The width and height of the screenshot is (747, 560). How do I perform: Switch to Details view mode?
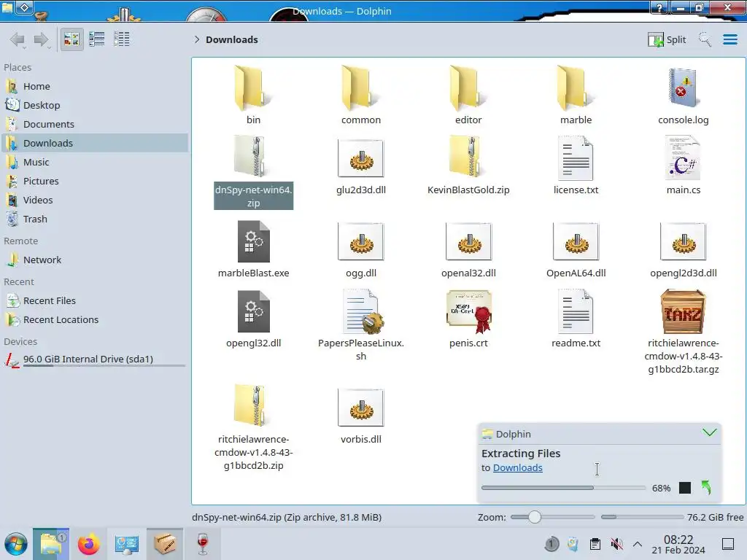(122, 39)
